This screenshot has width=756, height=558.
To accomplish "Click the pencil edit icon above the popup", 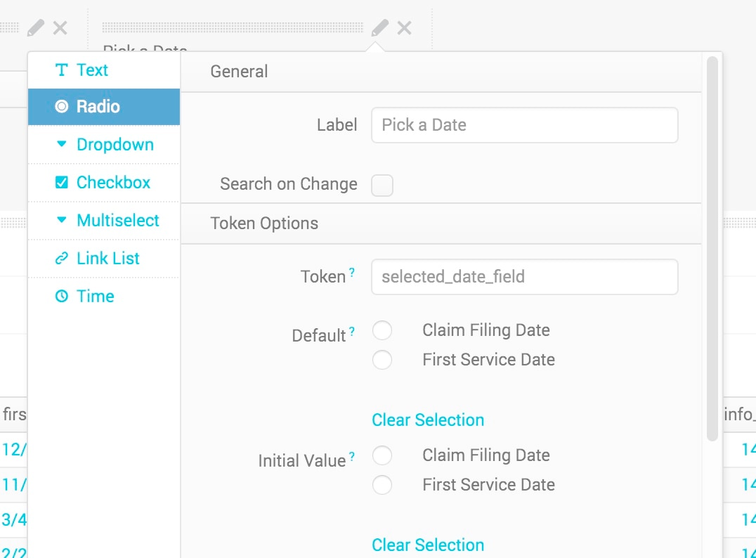I will point(379,28).
